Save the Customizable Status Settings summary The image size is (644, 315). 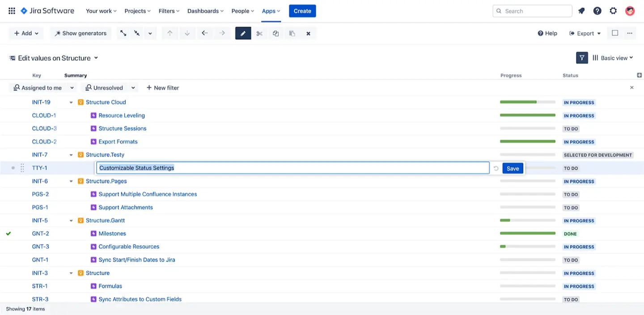click(513, 168)
